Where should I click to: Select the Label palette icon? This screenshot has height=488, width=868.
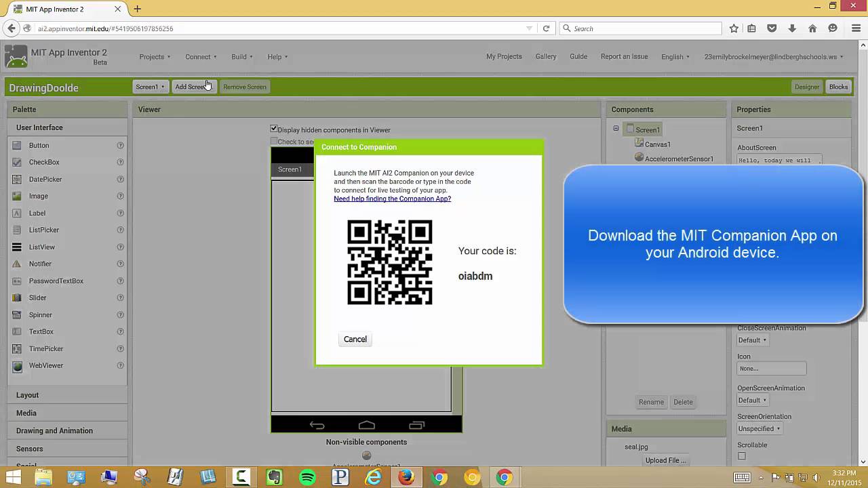click(x=17, y=213)
